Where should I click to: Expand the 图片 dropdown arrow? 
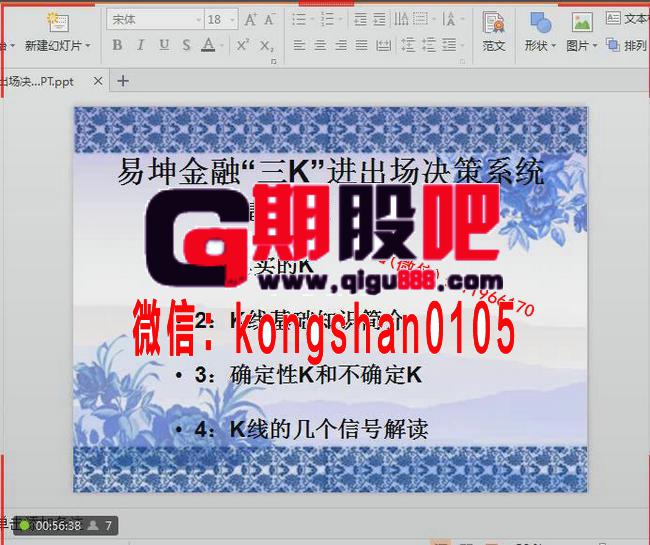(x=594, y=46)
